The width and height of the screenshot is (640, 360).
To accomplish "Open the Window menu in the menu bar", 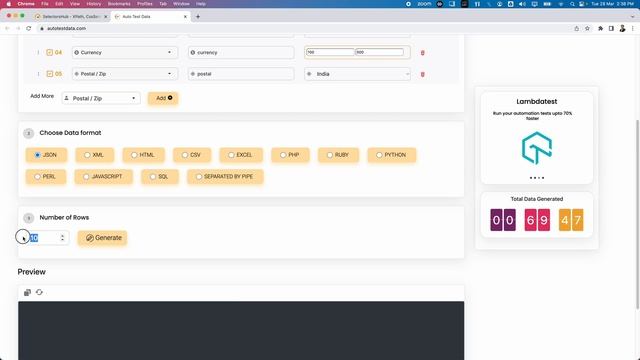I will point(181,4).
